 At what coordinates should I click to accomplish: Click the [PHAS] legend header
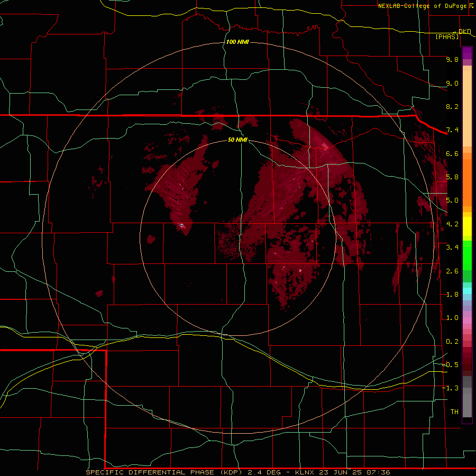pyautogui.click(x=447, y=36)
